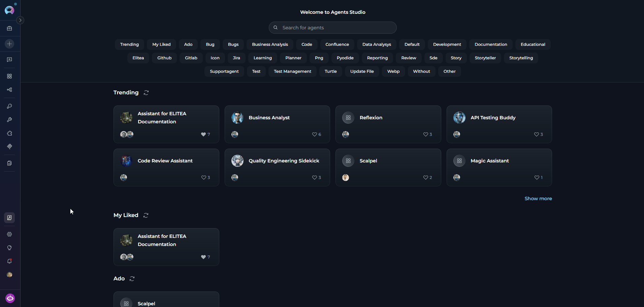Viewport: 644px width, 307px height.
Task: Open the agents grid icon in the sidebar
Action: [x=9, y=76]
